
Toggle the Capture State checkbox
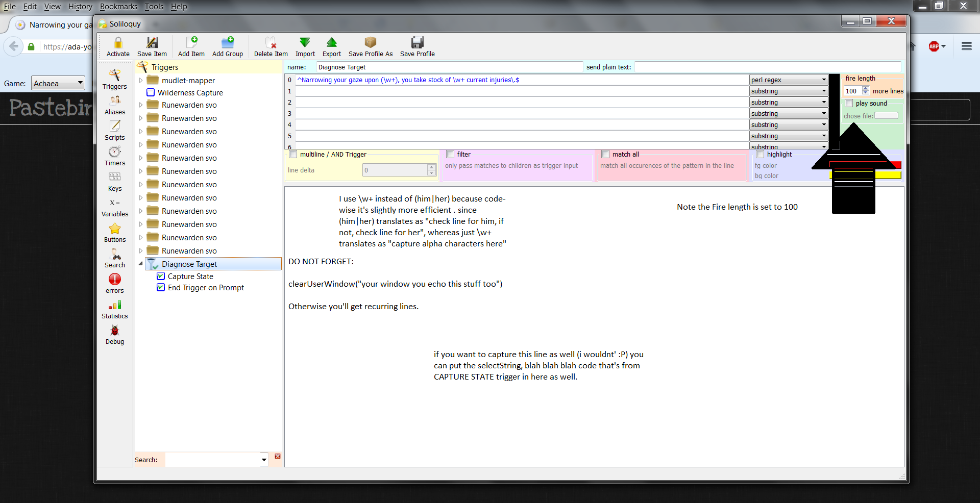(x=161, y=276)
